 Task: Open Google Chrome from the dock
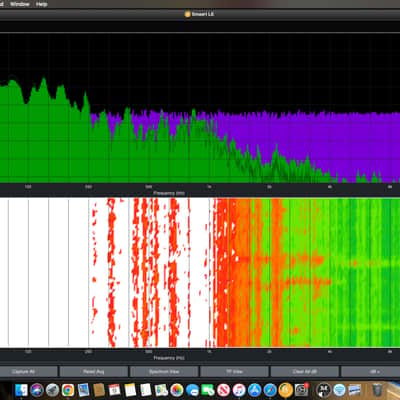(x=68, y=389)
